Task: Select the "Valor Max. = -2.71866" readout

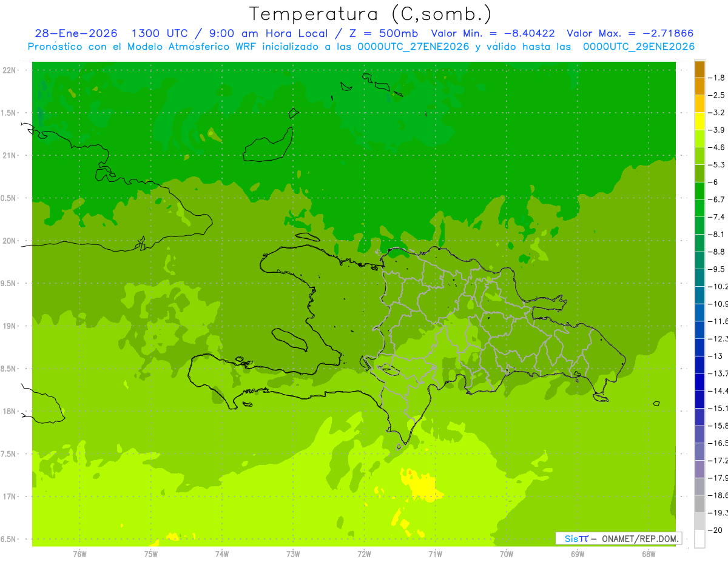Action: pyautogui.click(x=630, y=34)
